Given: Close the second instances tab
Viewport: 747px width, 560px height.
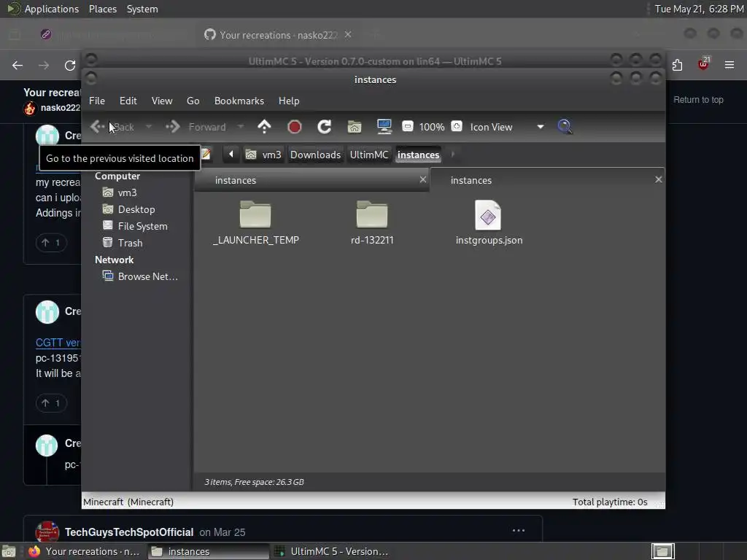Looking at the screenshot, I should pyautogui.click(x=659, y=179).
